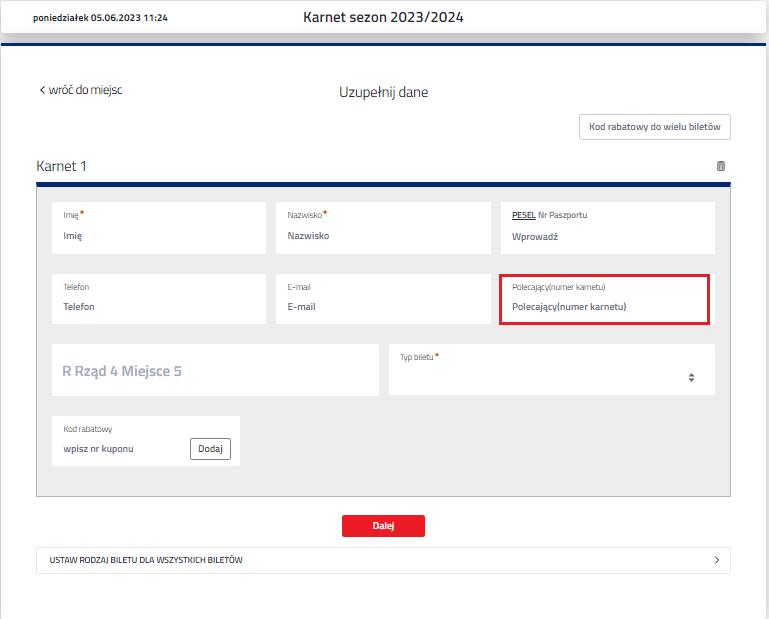The width and height of the screenshot is (769, 619).
Task: Click the up-down arrows in Typ biletu
Action: pyautogui.click(x=691, y=378)
